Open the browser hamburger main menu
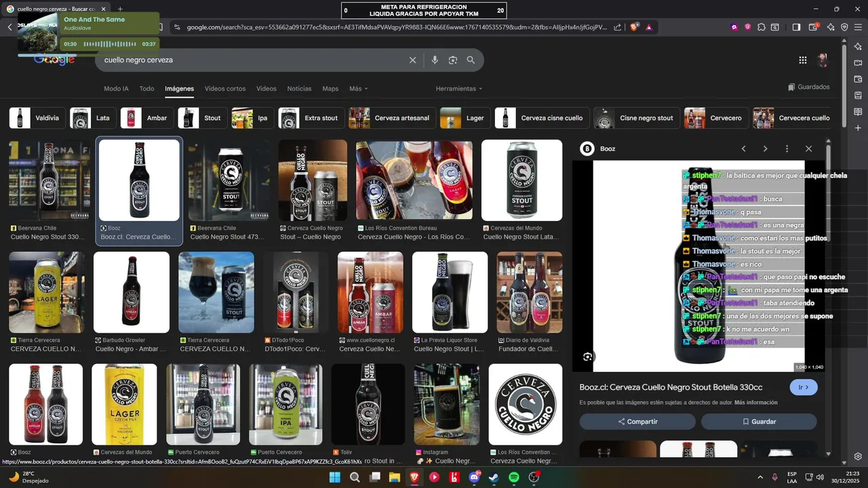Screen dimensions: 868x488 [859, 27]
